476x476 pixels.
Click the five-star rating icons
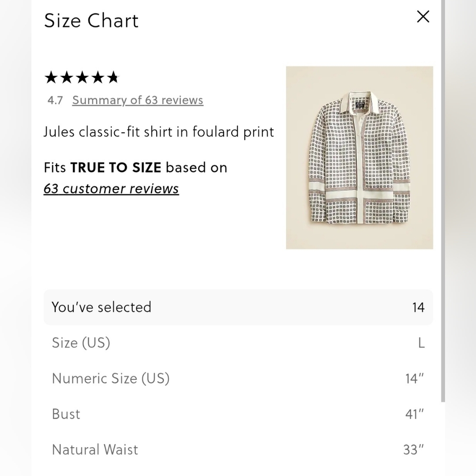82,78
